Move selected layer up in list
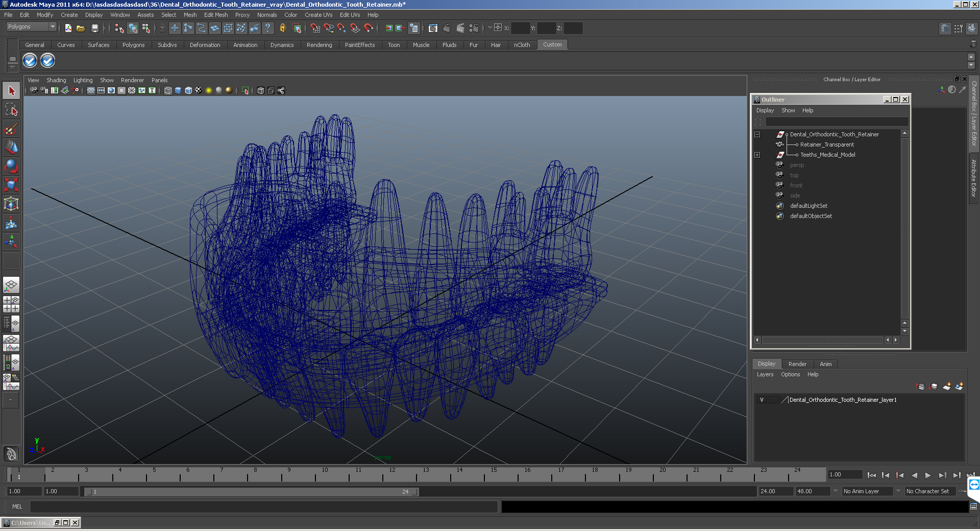 (x=921, y=387)
